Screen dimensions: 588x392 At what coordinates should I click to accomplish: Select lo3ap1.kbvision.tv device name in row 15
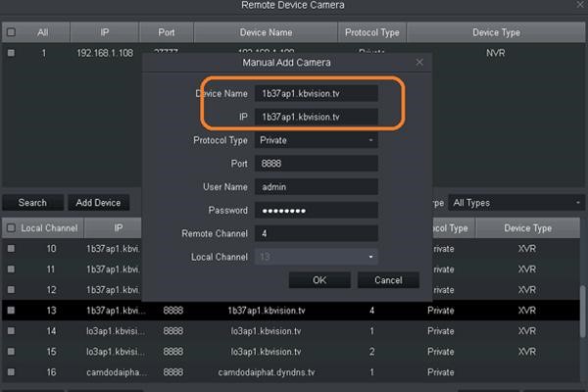[x=266, y=352]
